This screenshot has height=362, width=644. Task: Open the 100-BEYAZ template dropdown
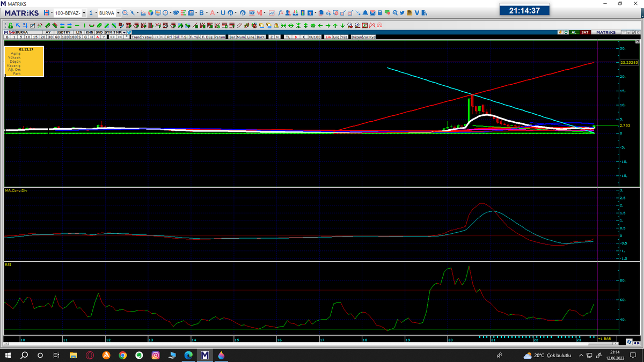[84, 13]
